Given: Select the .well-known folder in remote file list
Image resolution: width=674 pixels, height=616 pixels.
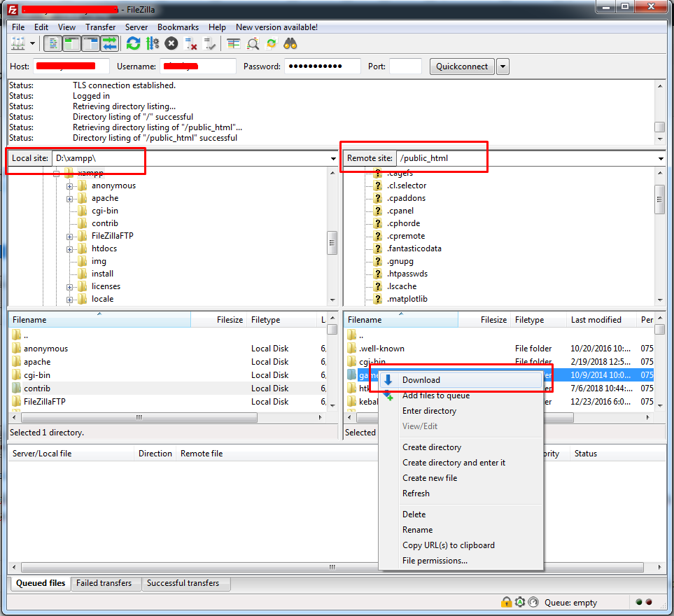Looking at the screenshot, I should [x=381, y=348].
